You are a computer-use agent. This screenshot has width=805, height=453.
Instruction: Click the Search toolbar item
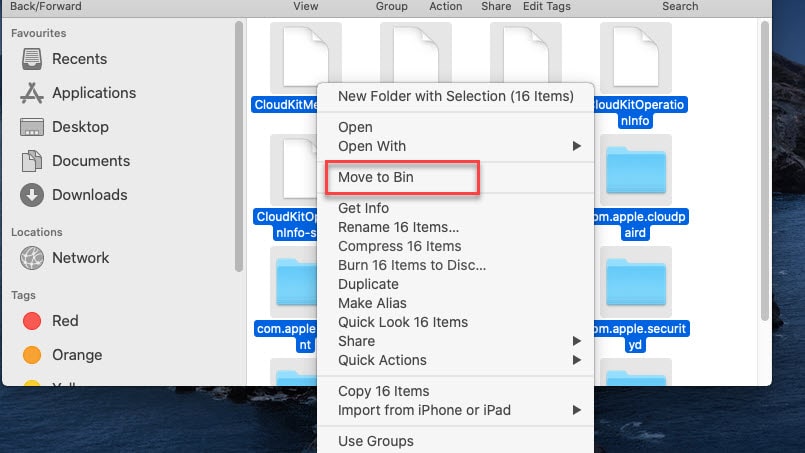tap(680, 6)
